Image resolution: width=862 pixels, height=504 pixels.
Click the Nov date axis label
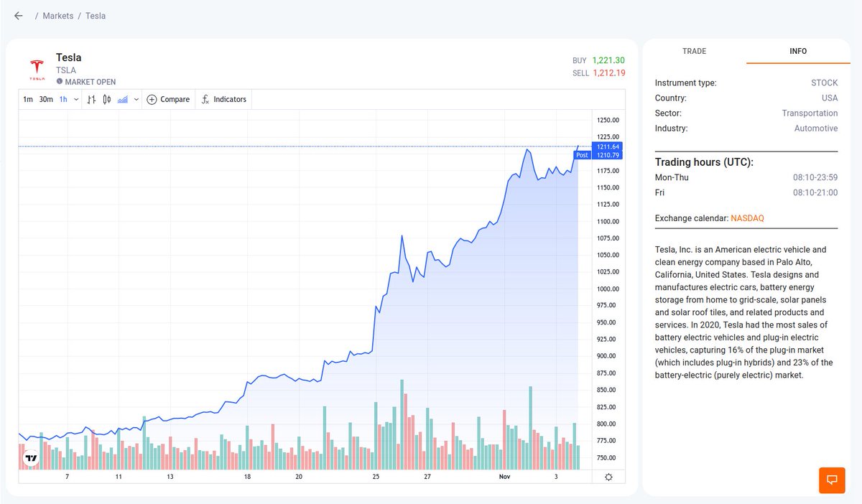coord(504,477)
